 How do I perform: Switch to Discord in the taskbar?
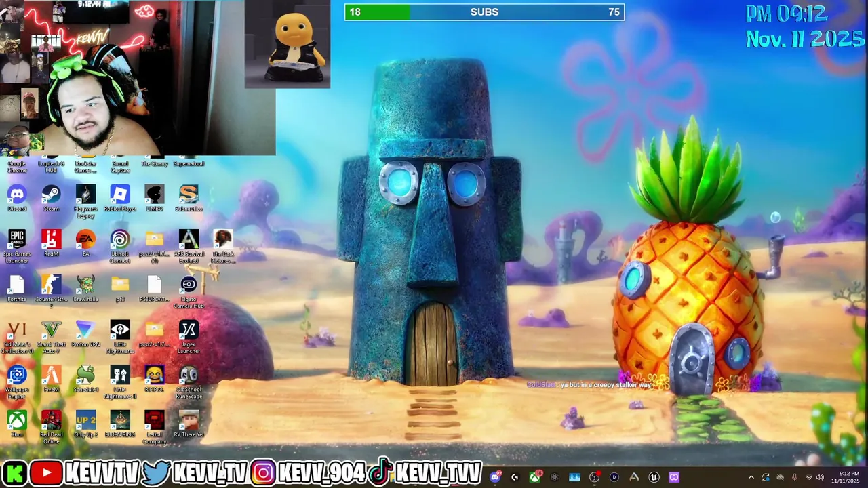pyautogui.click(x=496, y=477)
